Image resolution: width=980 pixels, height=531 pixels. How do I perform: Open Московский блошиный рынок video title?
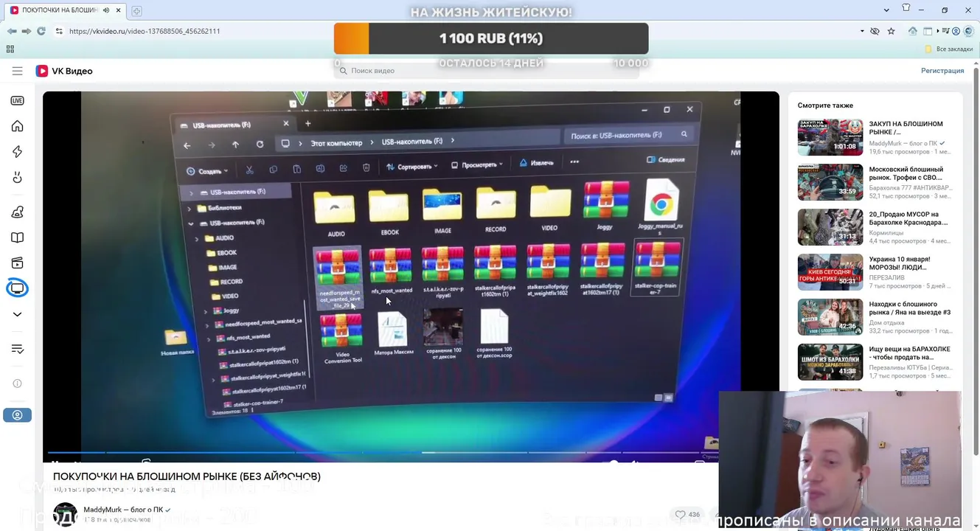(906, 173)
